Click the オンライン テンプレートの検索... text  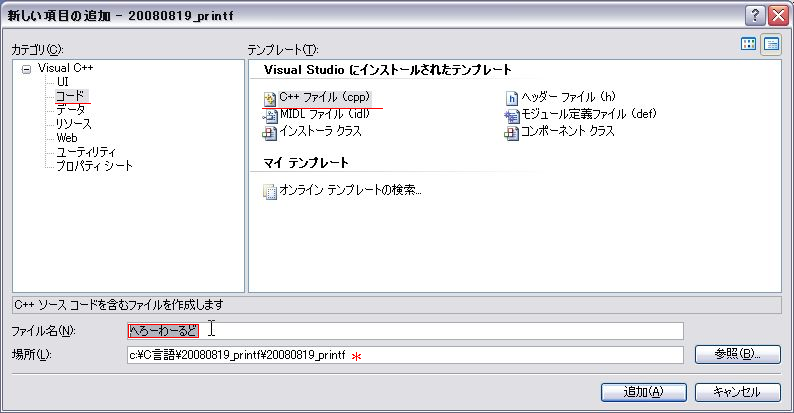350,190
